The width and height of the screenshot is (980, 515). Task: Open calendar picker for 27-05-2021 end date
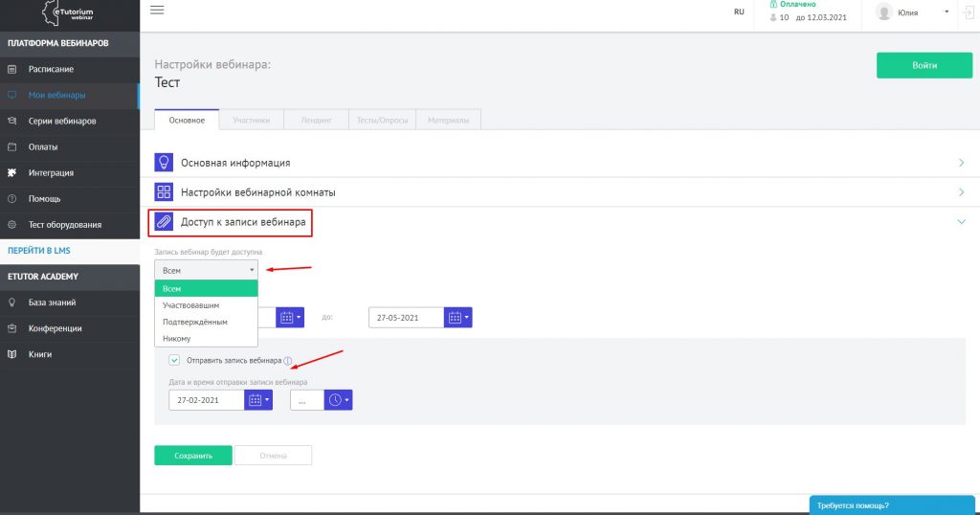(458, 318)
